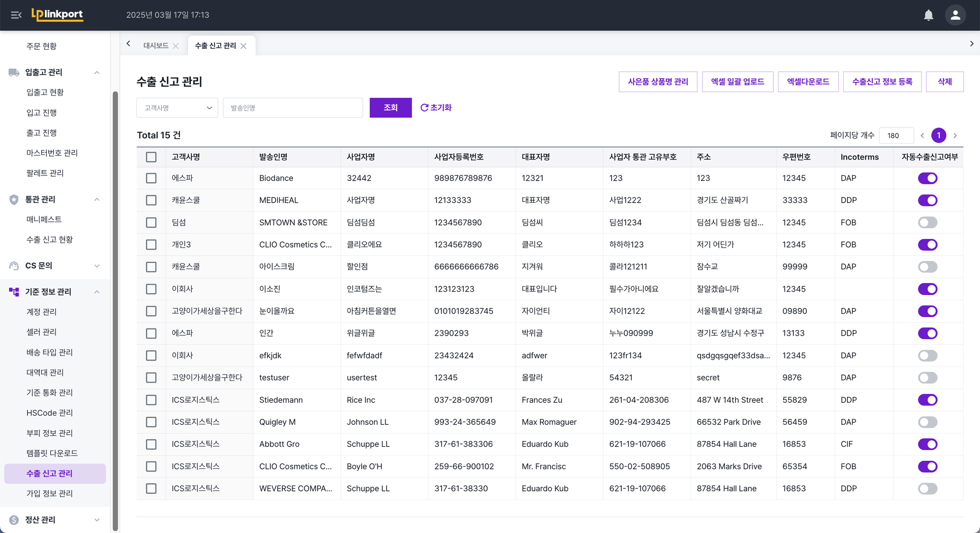Check the Biodance row checkbox

[151, 178]
